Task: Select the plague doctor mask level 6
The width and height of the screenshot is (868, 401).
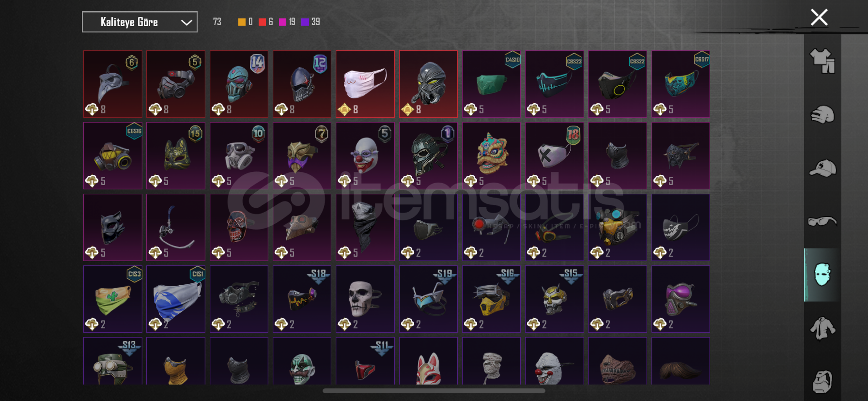Action: pos(113,84)
